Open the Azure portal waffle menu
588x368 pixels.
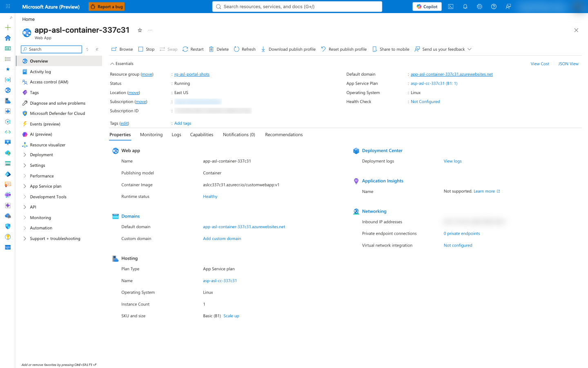[8, 7]
